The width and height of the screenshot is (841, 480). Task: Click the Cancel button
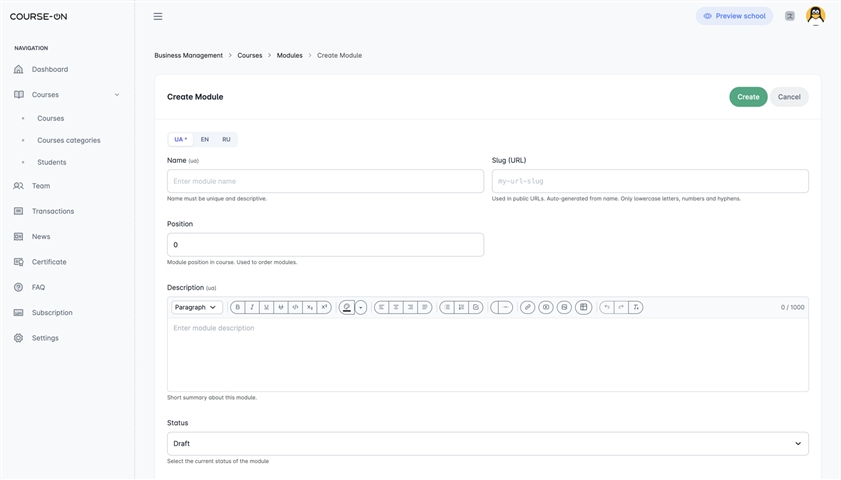[x=789, y=97]
